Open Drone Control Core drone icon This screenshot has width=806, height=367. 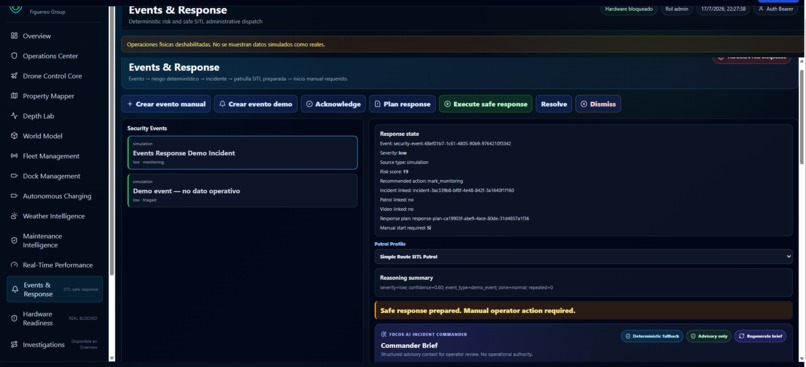click(x=14, y=76)
